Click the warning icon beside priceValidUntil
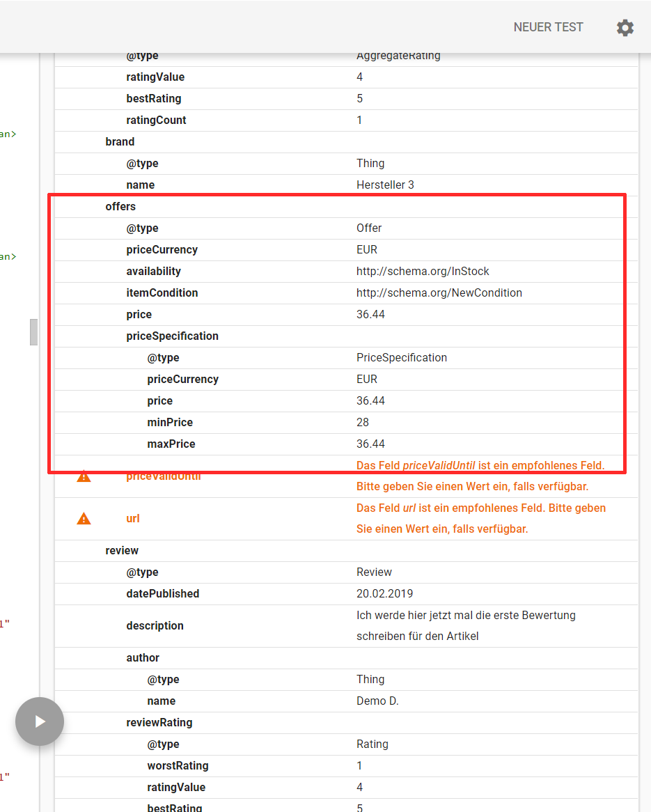This screenshot has height=812, width=651. click(84, 476)
